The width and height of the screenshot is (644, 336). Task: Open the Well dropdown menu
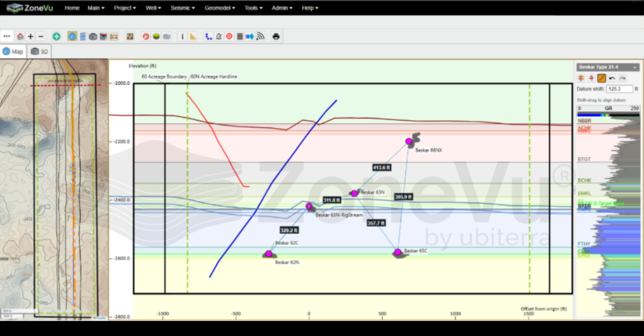tap(153, 8)
